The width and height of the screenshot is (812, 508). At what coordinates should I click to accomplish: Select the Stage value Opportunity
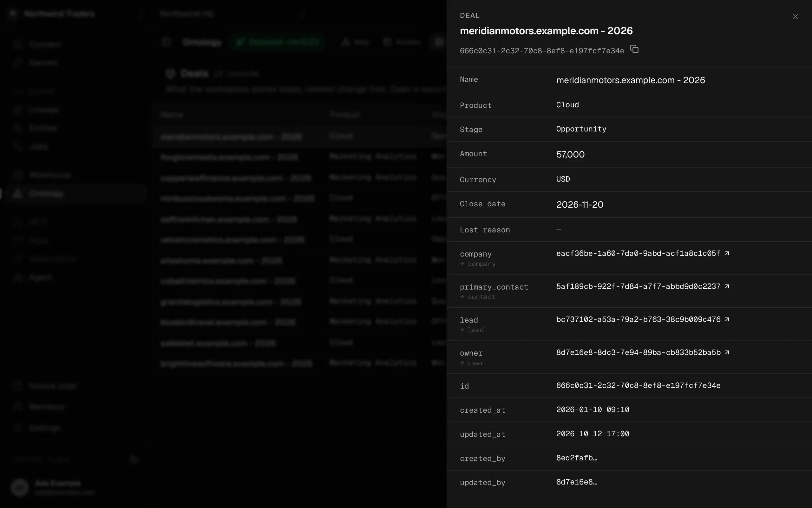click(581, 129)
